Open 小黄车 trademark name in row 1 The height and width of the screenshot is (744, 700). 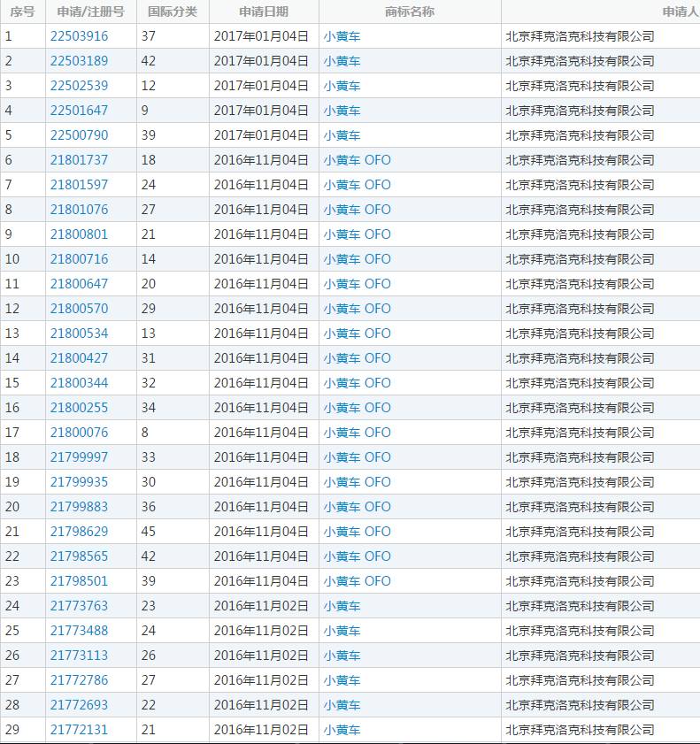pyautogui.click(x=342, y=36)
